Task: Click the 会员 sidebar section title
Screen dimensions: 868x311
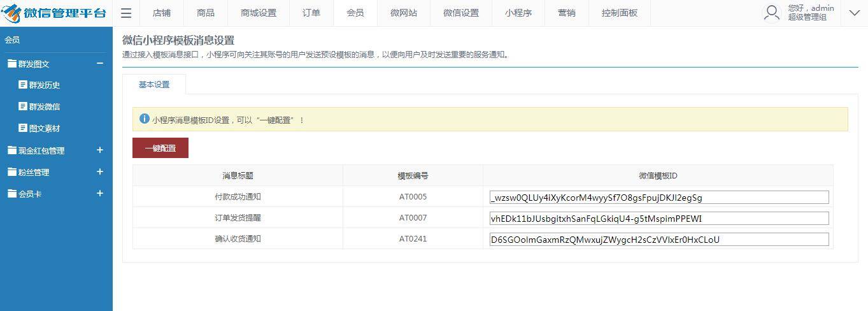Action: coord(12,40)
